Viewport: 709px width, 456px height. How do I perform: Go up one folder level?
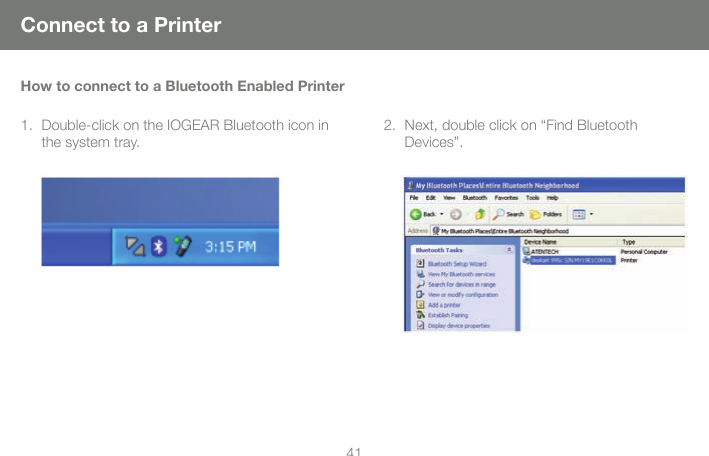pyautogui.click(x=480, y=214)
